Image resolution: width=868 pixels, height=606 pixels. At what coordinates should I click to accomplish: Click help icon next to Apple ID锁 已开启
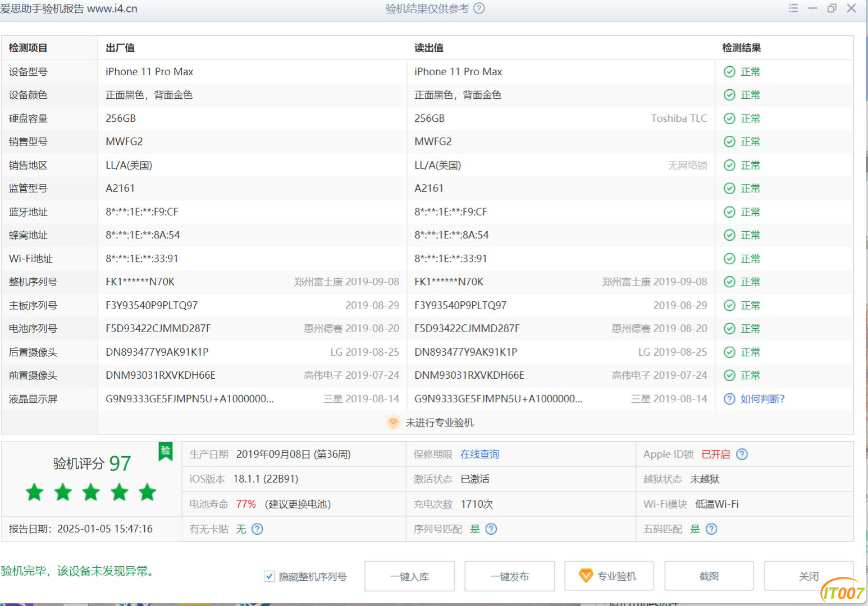coord(742,454)
